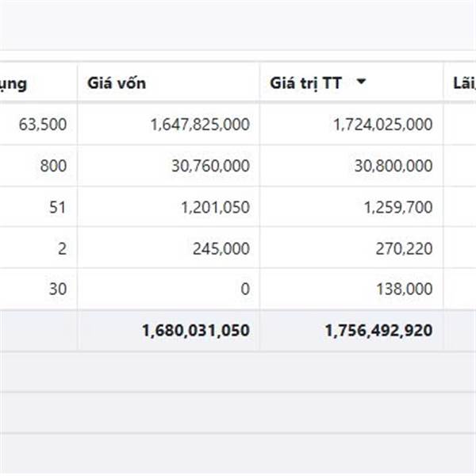Select the 245,000 cost cell
The height and width of the screenshot is (476, 476).
tap(168, 248)
